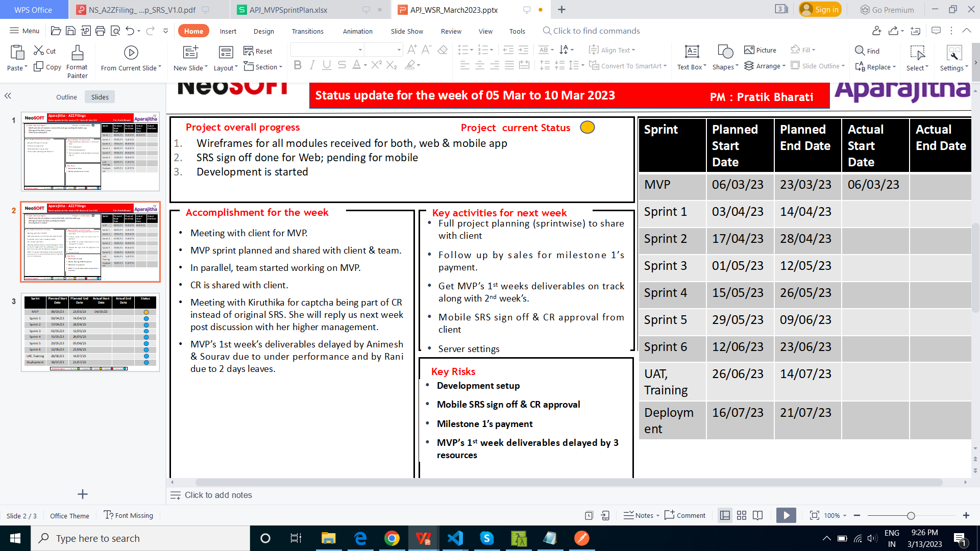Click the Text Box tool icon
This screenshot has width=980, height=551.
pos(692,52)
